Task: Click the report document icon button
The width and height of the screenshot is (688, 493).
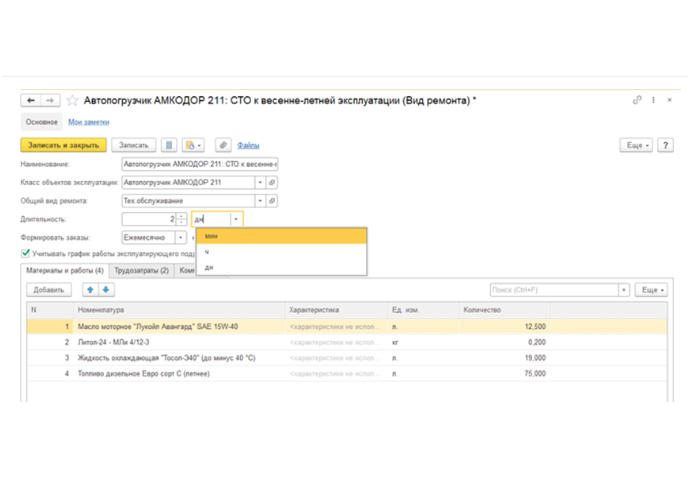Action: pos(169,145)
